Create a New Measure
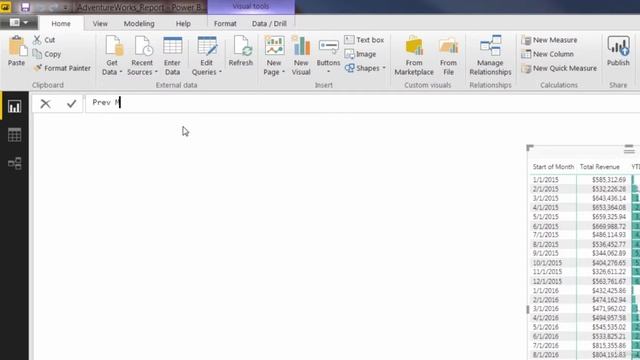 click(x=549, y=40)
